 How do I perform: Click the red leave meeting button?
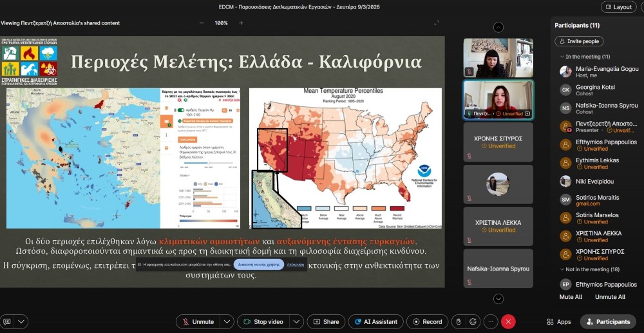(509, 321)
